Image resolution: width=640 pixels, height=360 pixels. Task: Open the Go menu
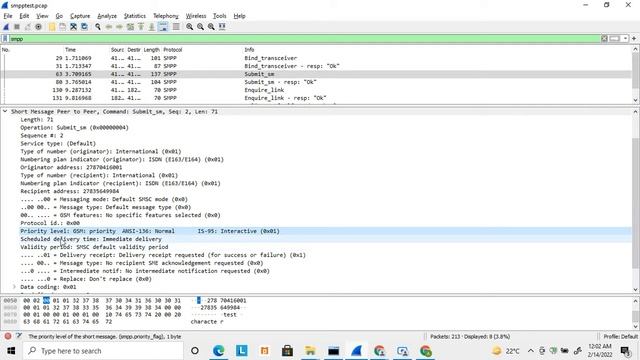click(x=59, y=16)
